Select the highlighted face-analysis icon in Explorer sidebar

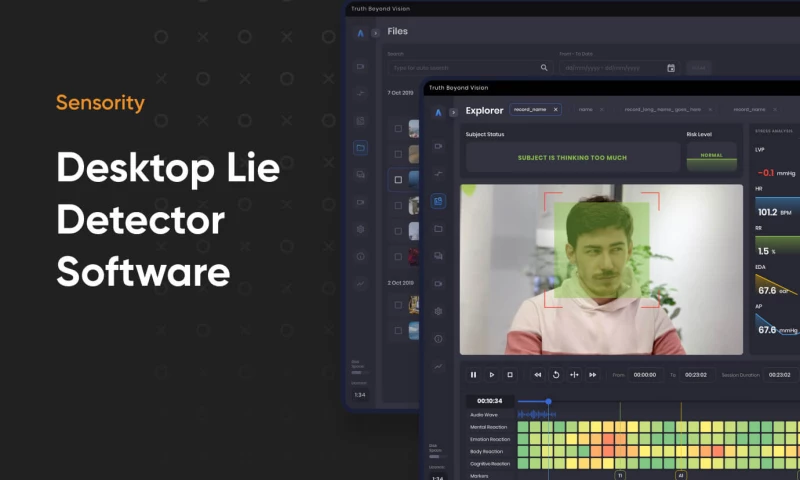click(438, 201)
